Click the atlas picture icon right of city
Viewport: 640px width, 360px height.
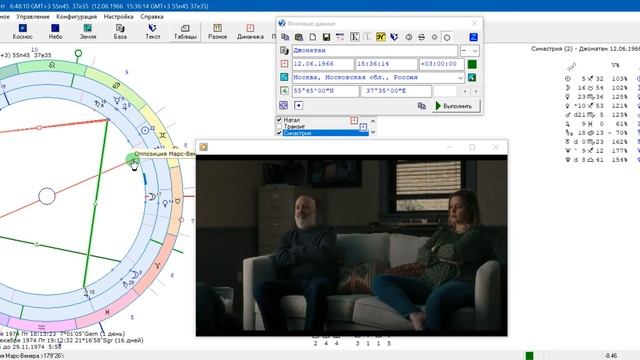click(x=472, y=77)
